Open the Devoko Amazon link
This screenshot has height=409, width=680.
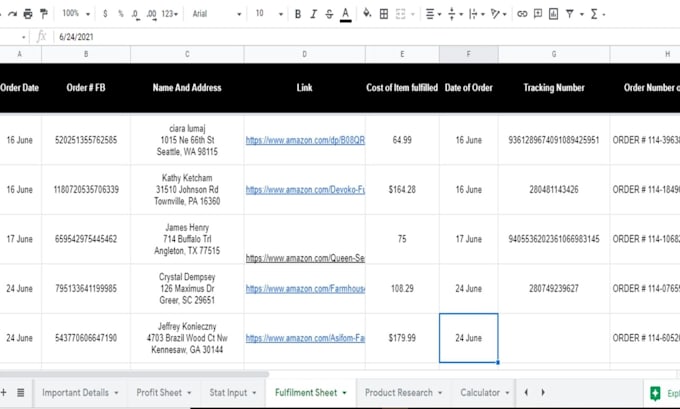click(305, 190)
